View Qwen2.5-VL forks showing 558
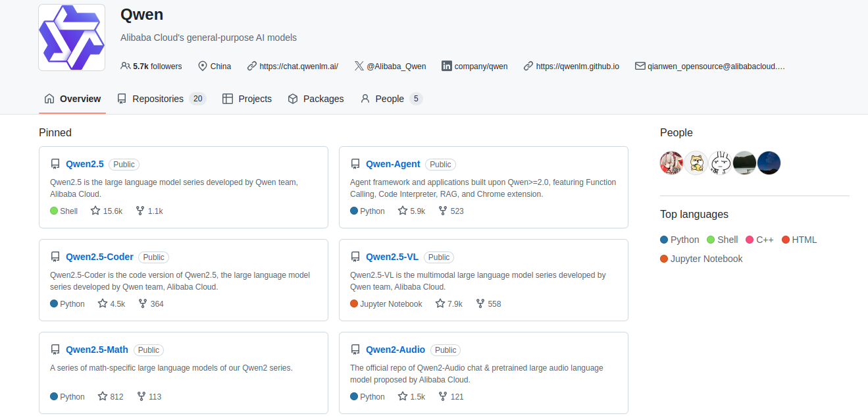868x420 pixels. tap(488, 304)
